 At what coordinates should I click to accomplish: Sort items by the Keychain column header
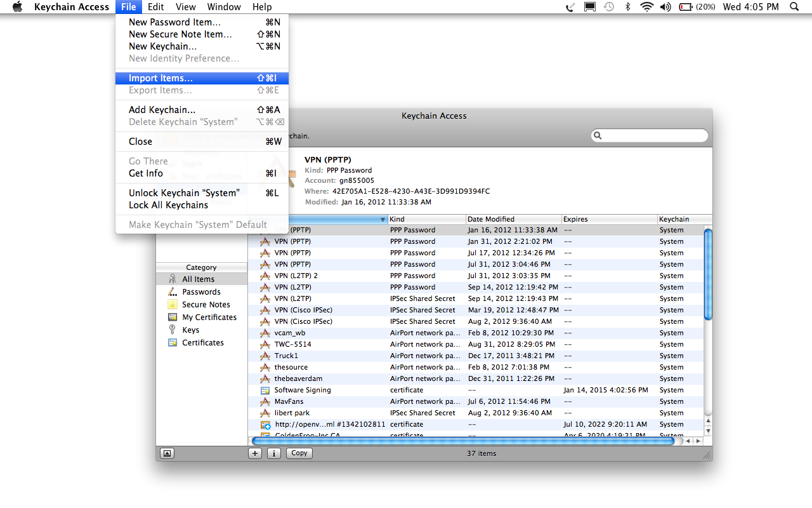click(684, 219)
